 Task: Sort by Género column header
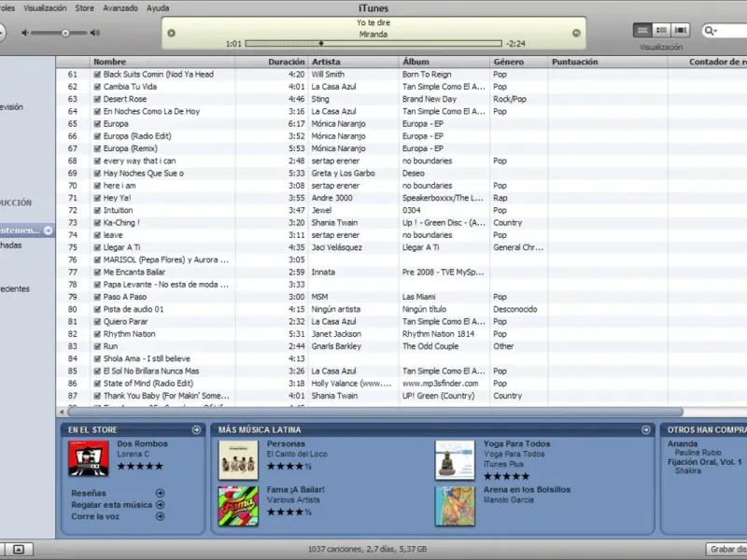click(519, 62)
